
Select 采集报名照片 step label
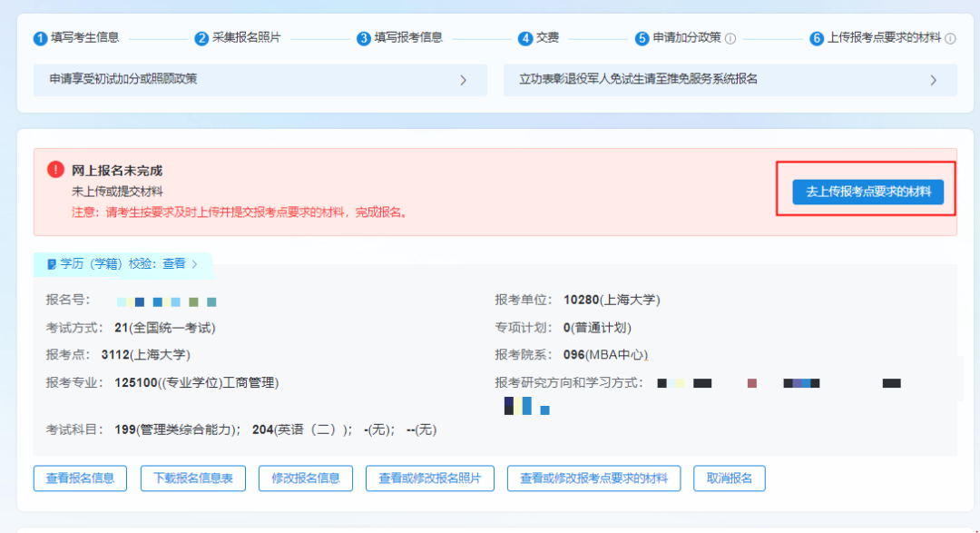pos(246,37)
